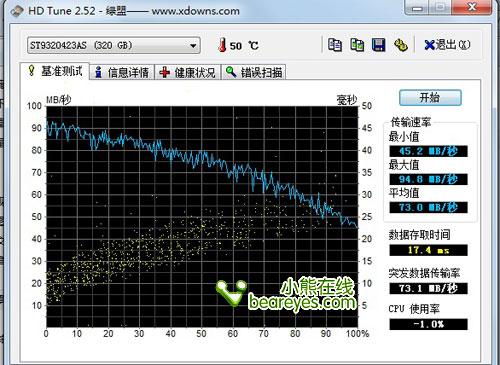Click the blue info icon on tab
This screenshot has width=500, height=365.
98,72
